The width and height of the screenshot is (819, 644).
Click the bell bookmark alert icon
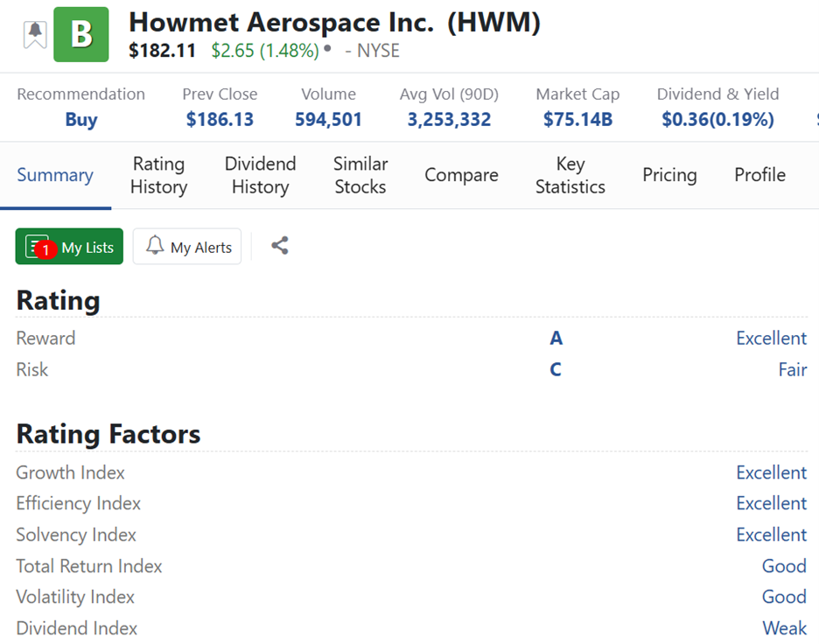[x=35, y=34]
